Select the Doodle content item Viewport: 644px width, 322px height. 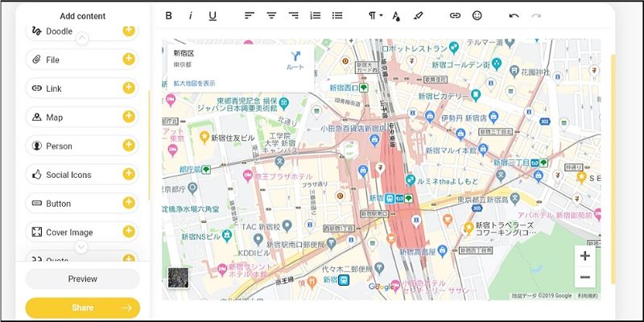point(82,31)
